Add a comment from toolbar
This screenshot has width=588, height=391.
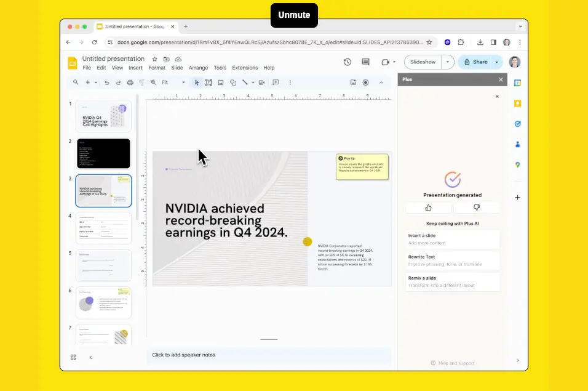coord(276,83)
